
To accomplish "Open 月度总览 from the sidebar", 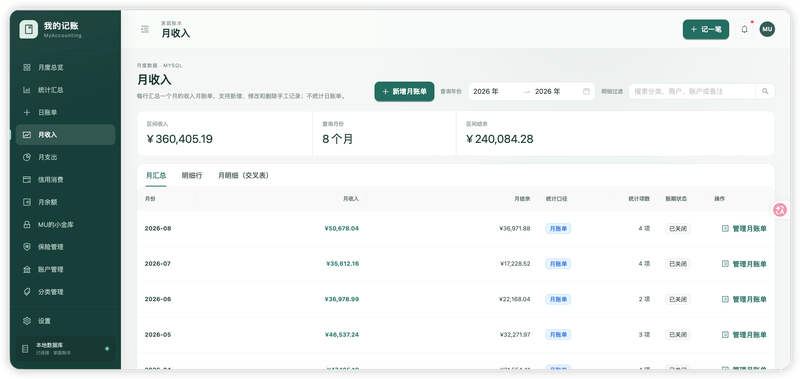I will point(65,67).
